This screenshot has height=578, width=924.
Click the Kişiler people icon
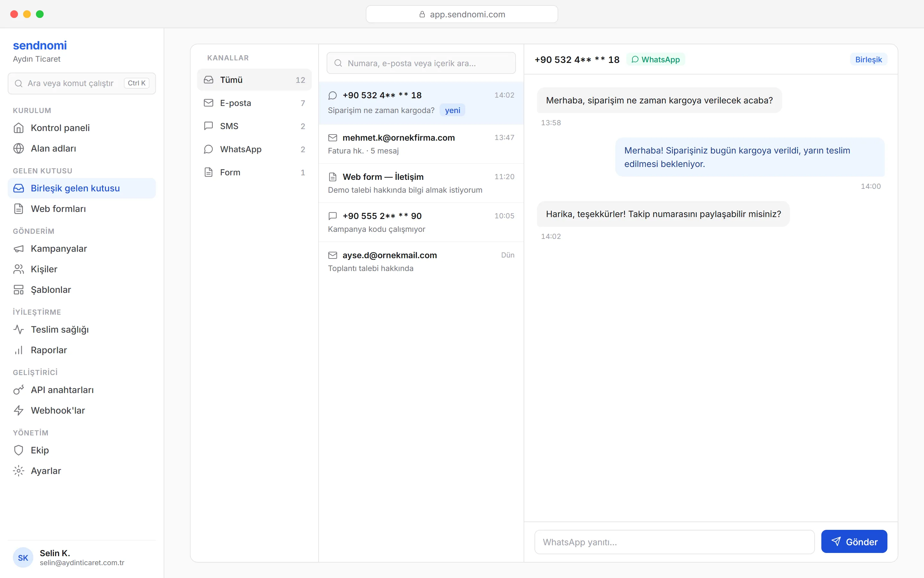pos(18,269)
